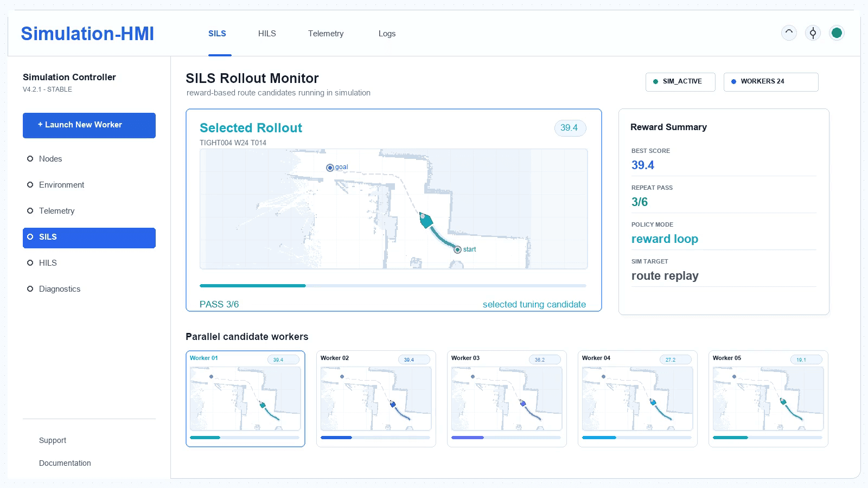Click the chevron-up icon in header
Screen dimensions: 868x488
click(789, 33)
